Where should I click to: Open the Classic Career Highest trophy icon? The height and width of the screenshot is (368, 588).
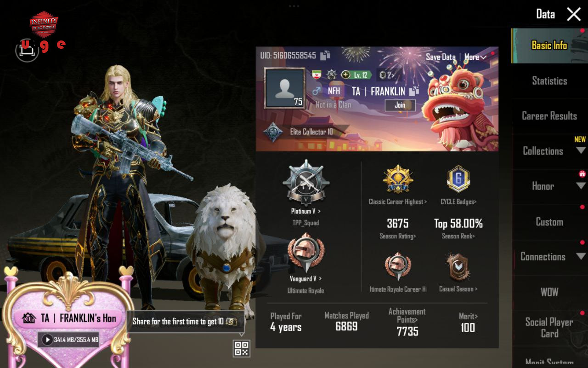click(398, 179)
